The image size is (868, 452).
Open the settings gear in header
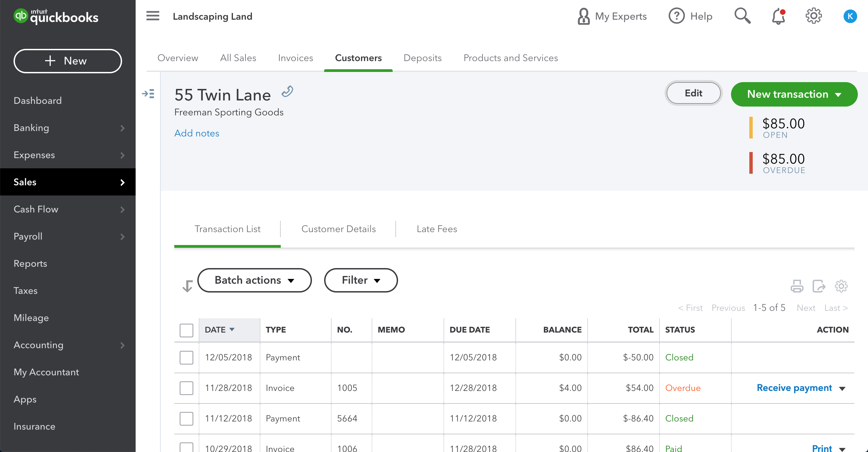[813, 16]
